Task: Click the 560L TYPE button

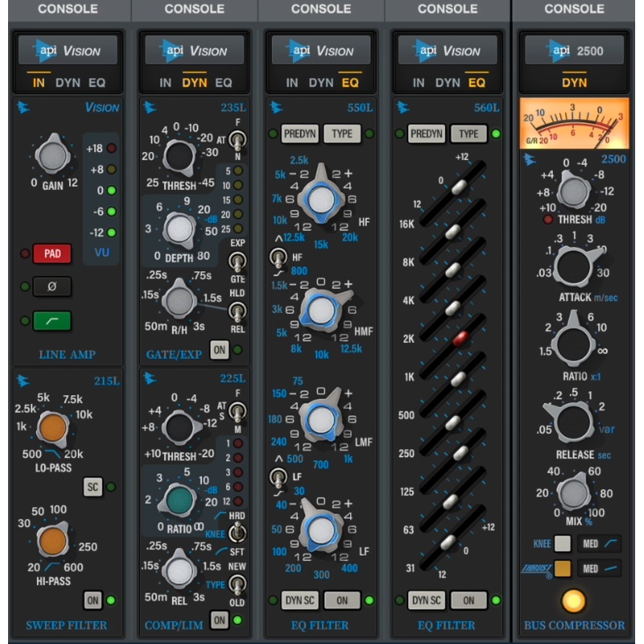Action: click(x=469, y=134)
